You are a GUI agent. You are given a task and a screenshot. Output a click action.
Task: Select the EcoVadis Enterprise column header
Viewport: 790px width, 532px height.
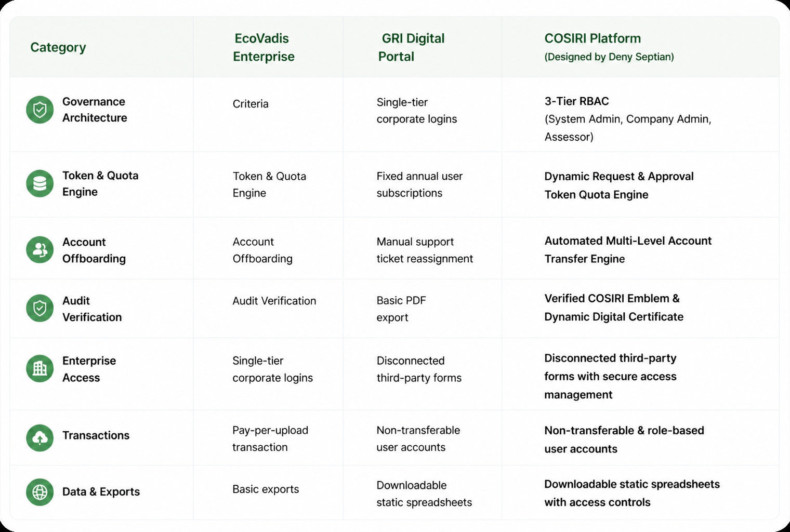click(x=264, y=47)
